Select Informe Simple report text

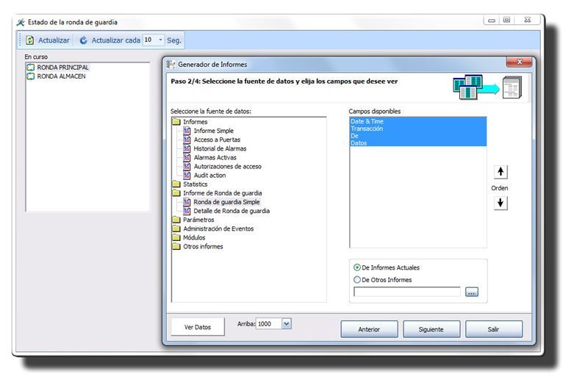click(x=213, y=131)
